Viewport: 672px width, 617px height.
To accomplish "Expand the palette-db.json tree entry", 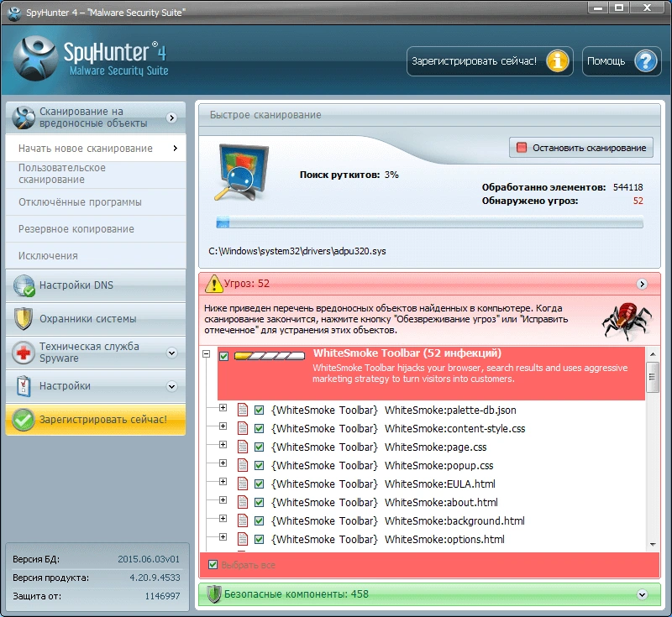I will [x=223, y=408].
